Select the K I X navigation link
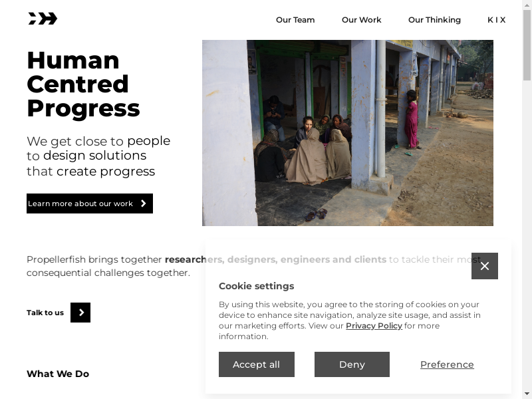Image resolution: width=532 pixels, height=399 pixels. 496,20
